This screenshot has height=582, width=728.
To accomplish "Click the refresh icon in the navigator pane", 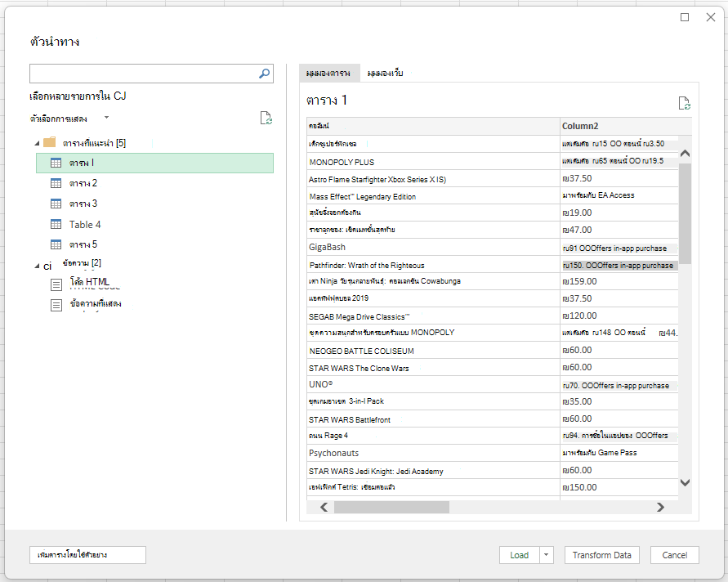I will [266, 118].
